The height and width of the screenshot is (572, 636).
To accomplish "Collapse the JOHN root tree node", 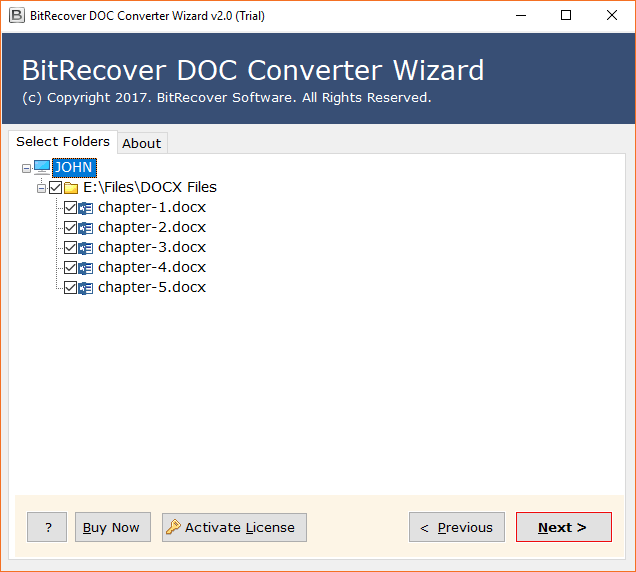I will [26, 168].
